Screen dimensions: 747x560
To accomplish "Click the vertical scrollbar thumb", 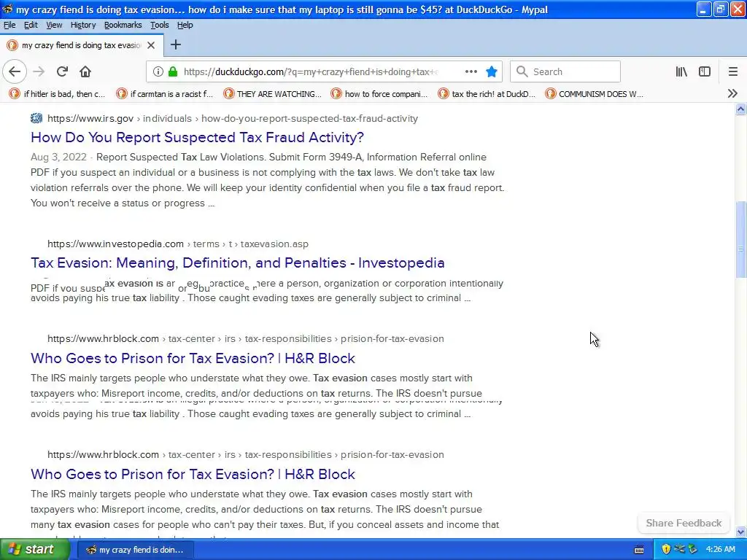I will pyautogui.click(x=741, y=240).
